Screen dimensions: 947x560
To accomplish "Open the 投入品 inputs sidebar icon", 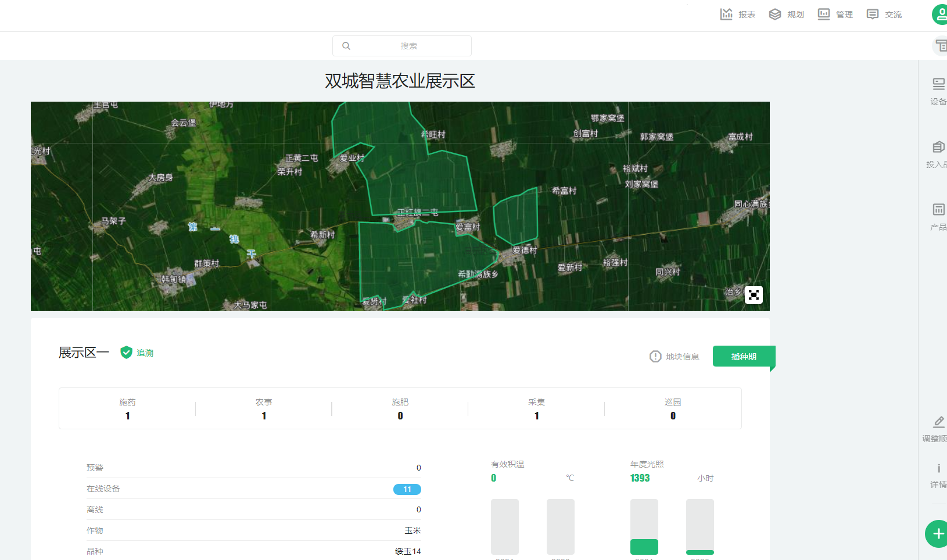I will pos(938,148).
